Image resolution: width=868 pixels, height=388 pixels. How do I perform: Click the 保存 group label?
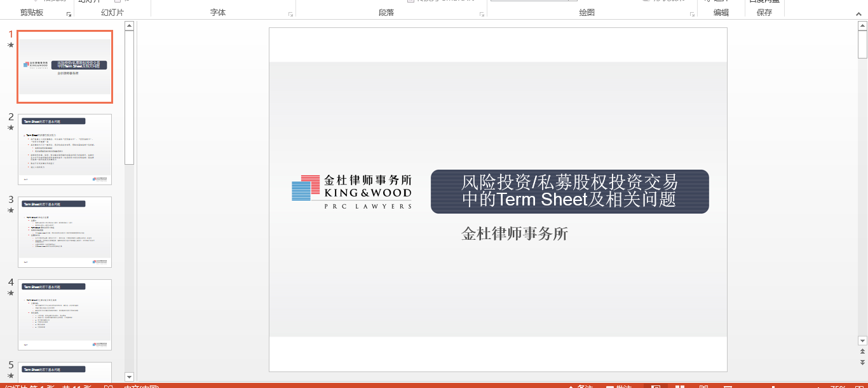pyautogui.click(x=764, y=13)
